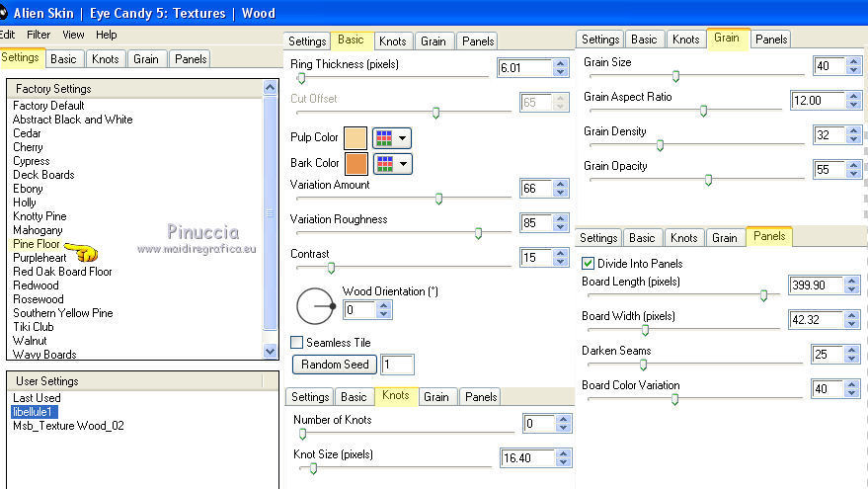Viewport: 868px width, 489px height.
Task: Click the Darken Seams stepper
Action: pos(851,354)
